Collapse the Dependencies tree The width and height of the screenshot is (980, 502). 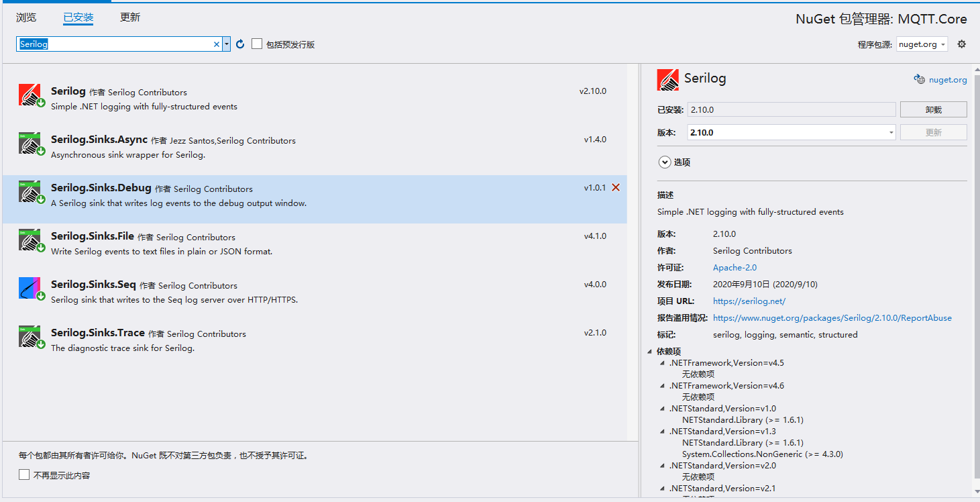[650, 351]
